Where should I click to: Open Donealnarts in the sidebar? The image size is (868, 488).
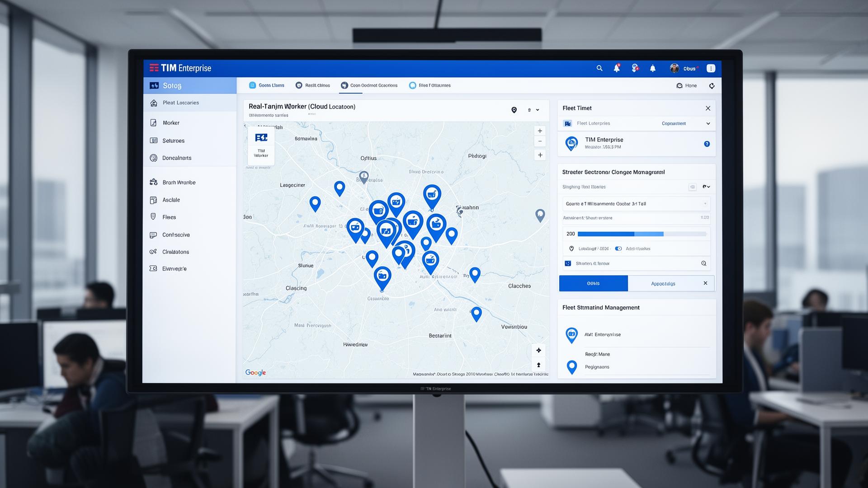tap(190, 158)
